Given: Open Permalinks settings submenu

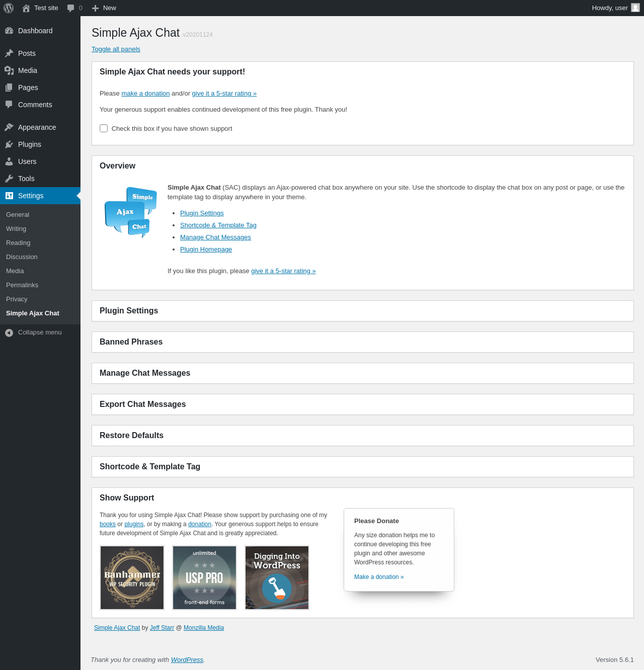Looking at the screenshot, I should click(40, 285).
